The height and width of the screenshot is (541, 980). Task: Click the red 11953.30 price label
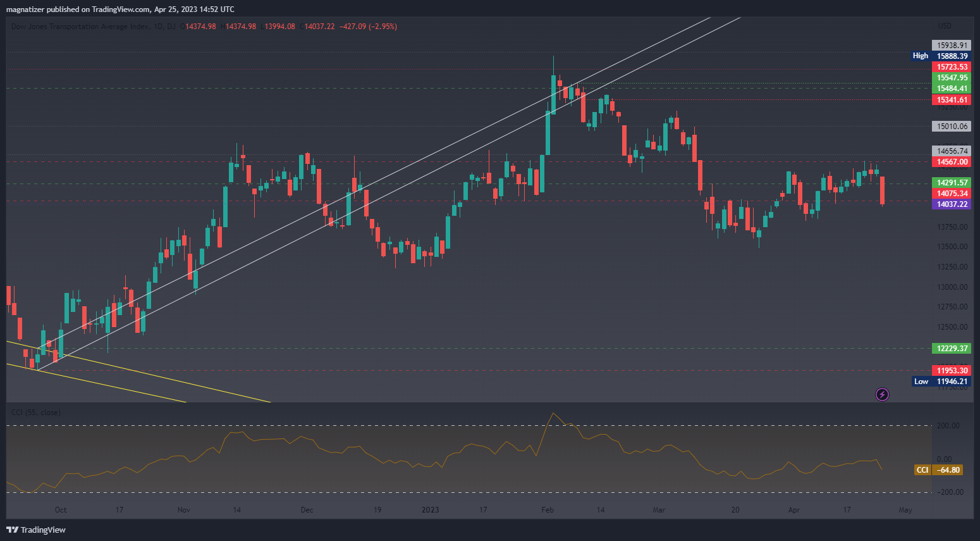952,371
